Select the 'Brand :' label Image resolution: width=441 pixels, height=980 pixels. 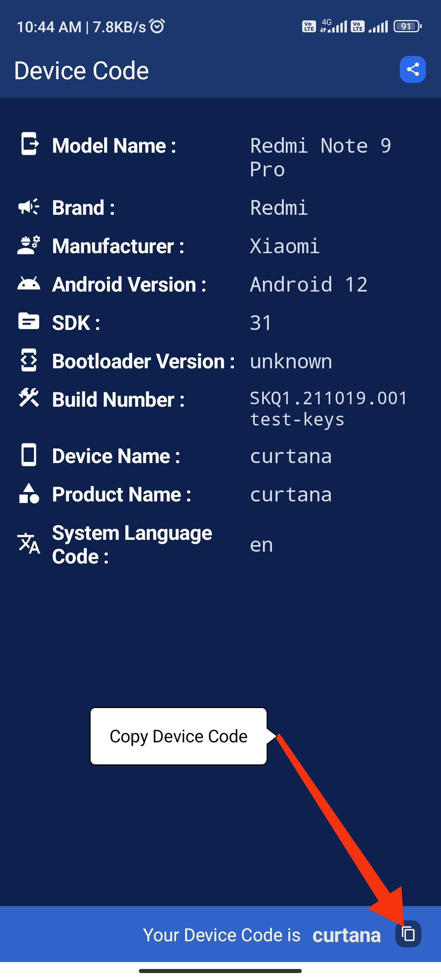click(84, 207)
